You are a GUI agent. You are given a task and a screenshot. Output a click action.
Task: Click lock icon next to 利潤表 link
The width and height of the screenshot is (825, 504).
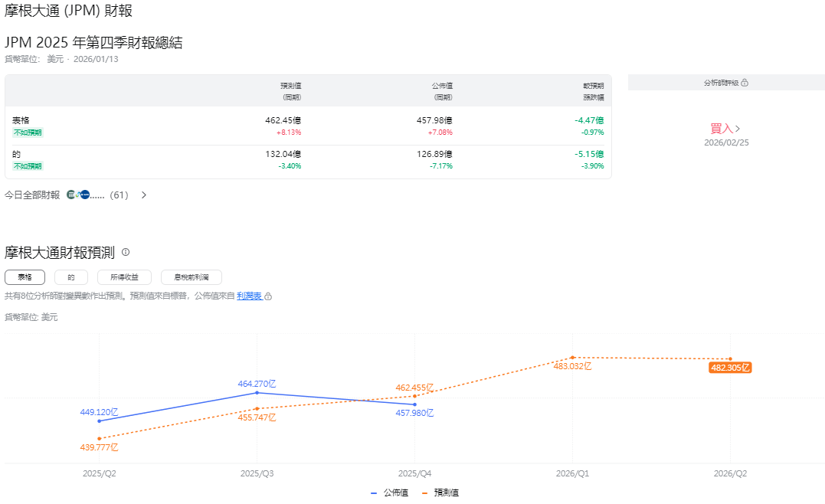[267, 296]
